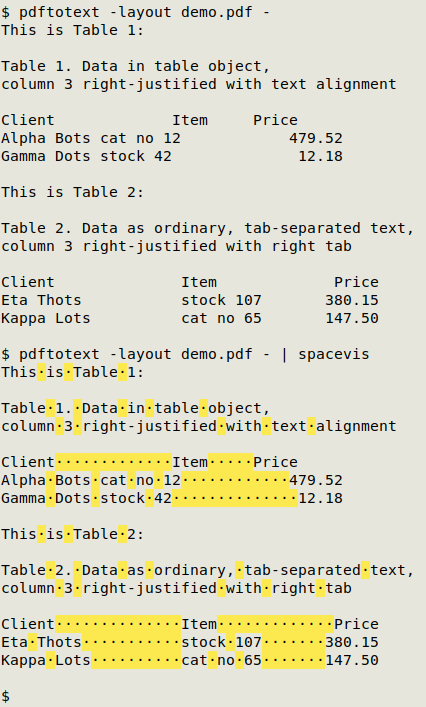Click 'Kappa·Lots' with highlighted dot in spacevis output

pyautogui.click(x=46, y=661)
